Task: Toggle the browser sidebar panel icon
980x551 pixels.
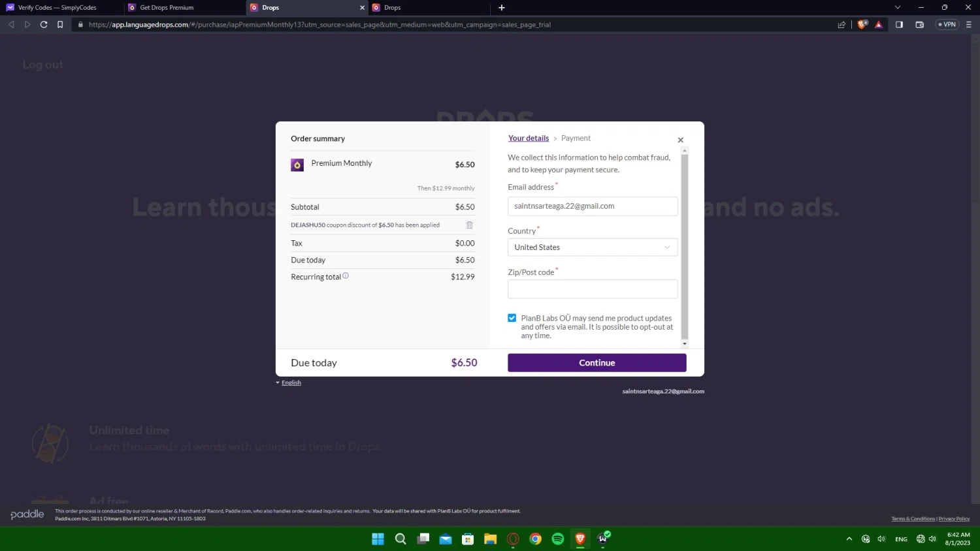Action: [x=899, y=25]
